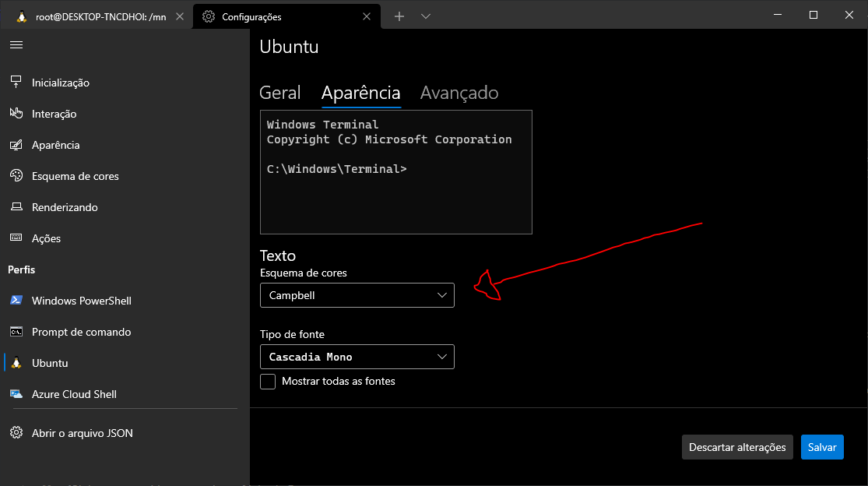This screenshot has height=486, width=868.
Task: Maximize the Windows Terminal window
Action: point(814,15)
